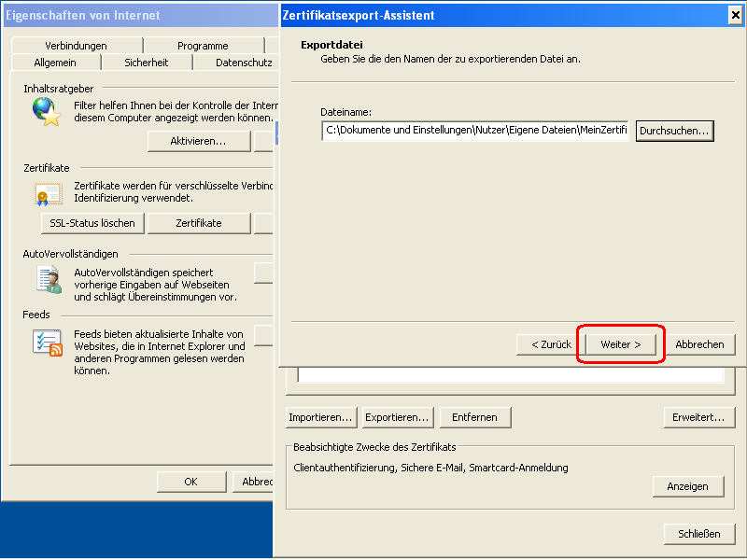Click the Feeds RSS icon
The width and height of the screenshot is (747, 560).
click(47, 342)
